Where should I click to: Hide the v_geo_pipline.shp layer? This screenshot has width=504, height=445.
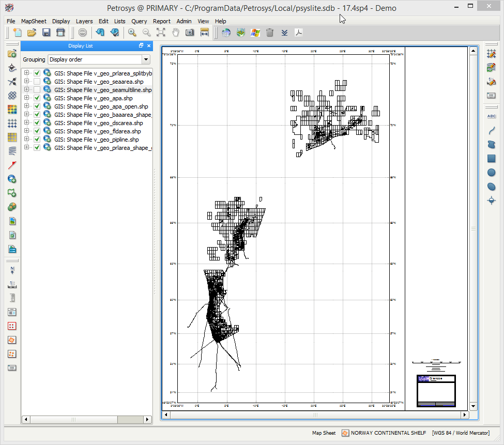point(37,140)
